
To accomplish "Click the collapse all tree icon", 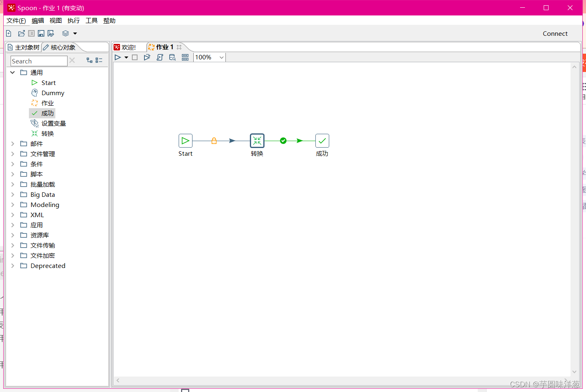I will [x=99, y=60].
